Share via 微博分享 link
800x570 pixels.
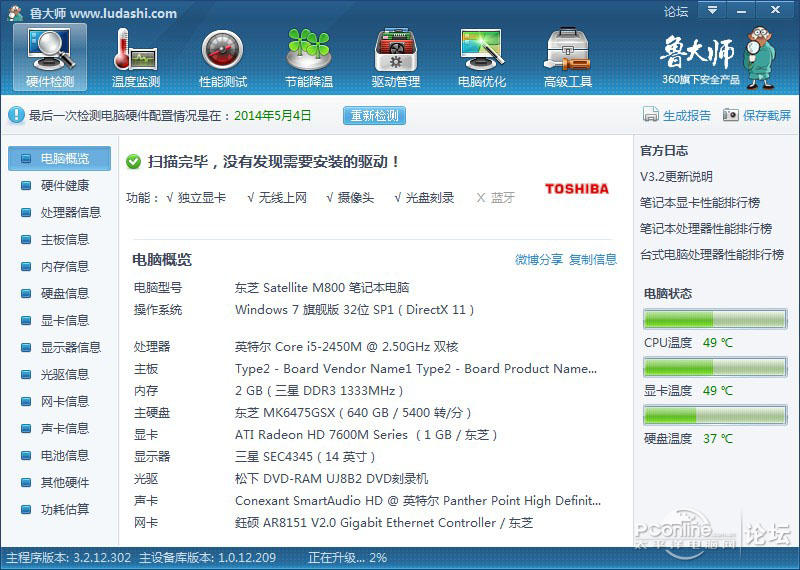(539, 259)
